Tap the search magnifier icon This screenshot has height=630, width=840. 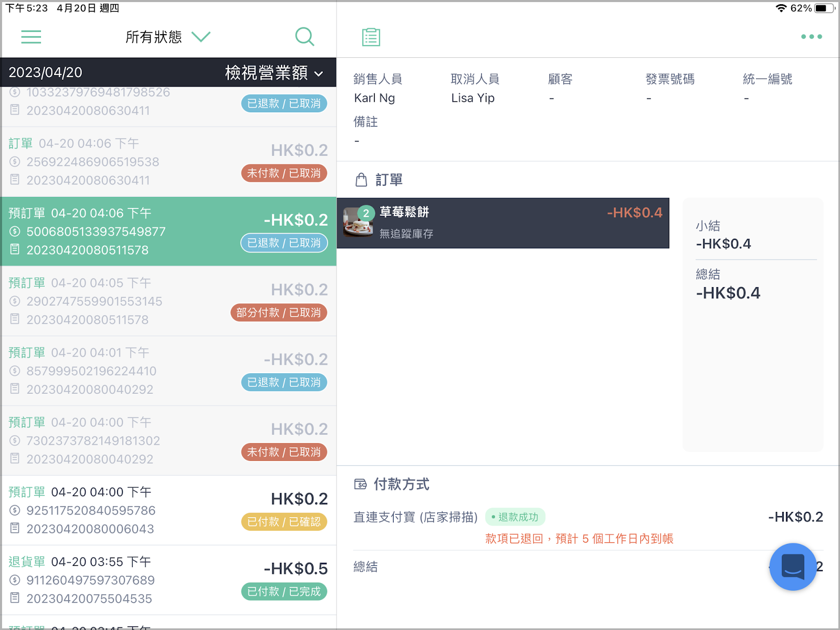304,37
